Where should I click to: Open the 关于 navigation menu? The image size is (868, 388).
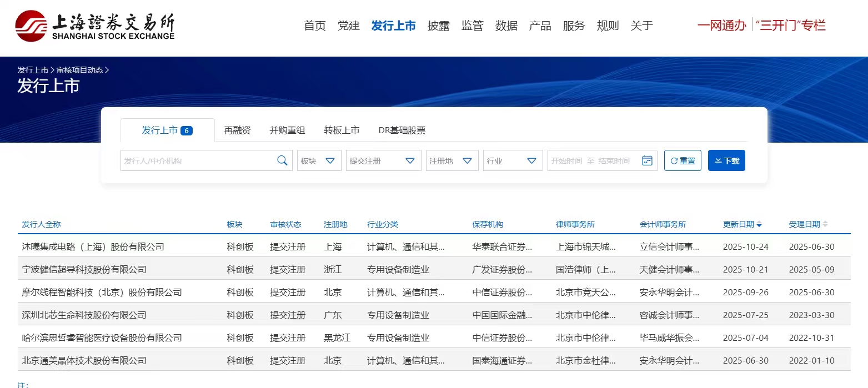click(642, 26)
